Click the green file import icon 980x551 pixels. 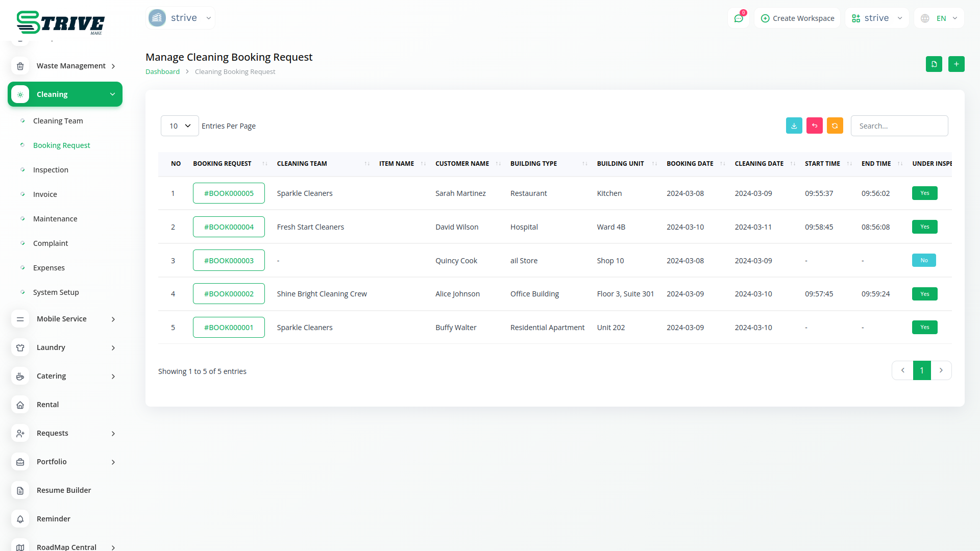(934, 64)
